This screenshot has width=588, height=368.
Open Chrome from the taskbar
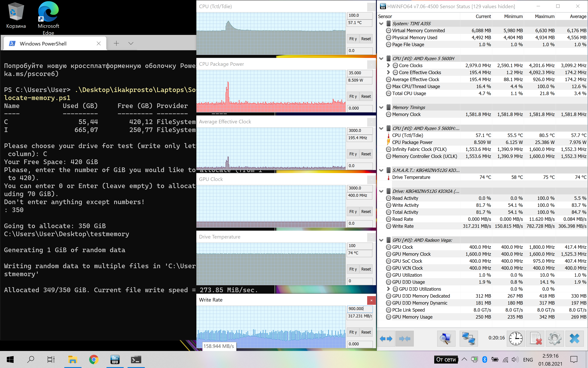(x=94, y=359)
